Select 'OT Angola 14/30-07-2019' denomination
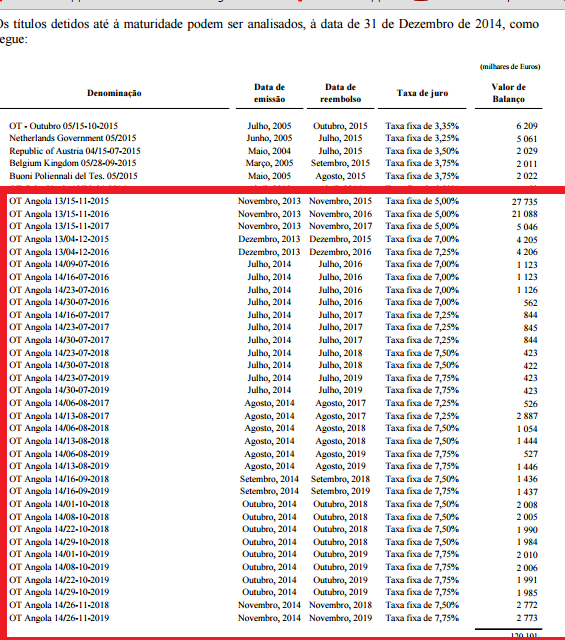The height and width of the screenshot is (640, 565). click(59, 390)
